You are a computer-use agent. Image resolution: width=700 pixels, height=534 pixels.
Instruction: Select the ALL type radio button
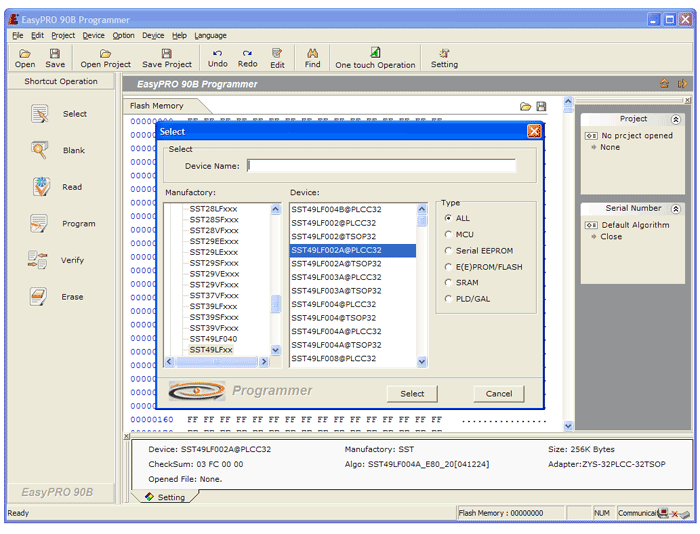448,218
